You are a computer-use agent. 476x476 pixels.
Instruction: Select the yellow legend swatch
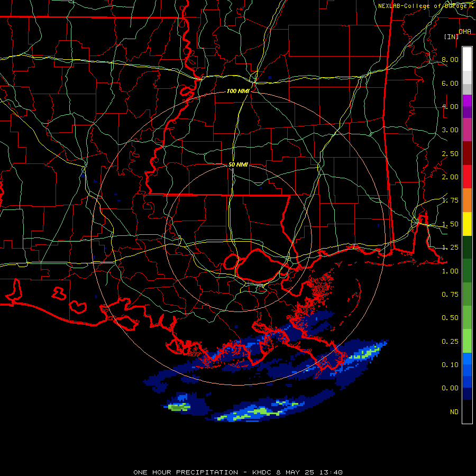point(467,224)
